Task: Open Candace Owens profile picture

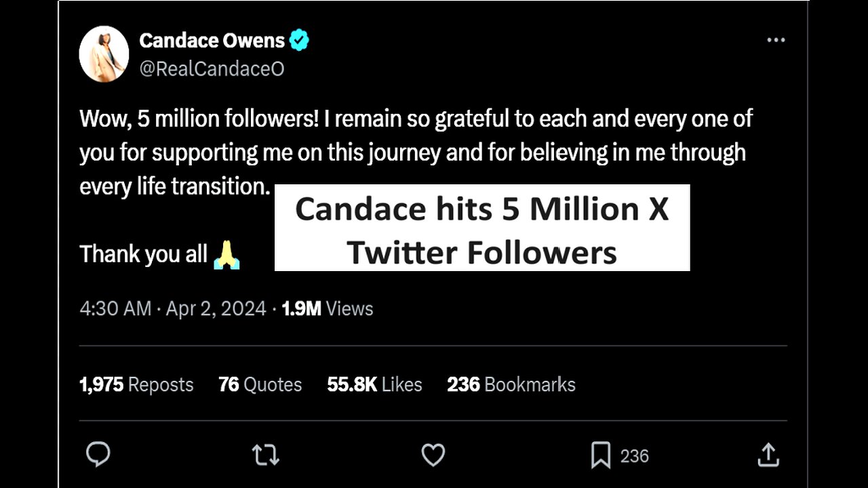Action: coord(104,54)
